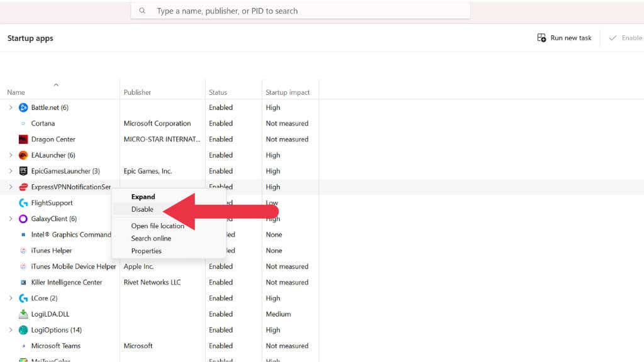Screen dimensions: 644x362
Task: Expand the EpicGamesLauncher (3) group
Action: tap(11, 171)
